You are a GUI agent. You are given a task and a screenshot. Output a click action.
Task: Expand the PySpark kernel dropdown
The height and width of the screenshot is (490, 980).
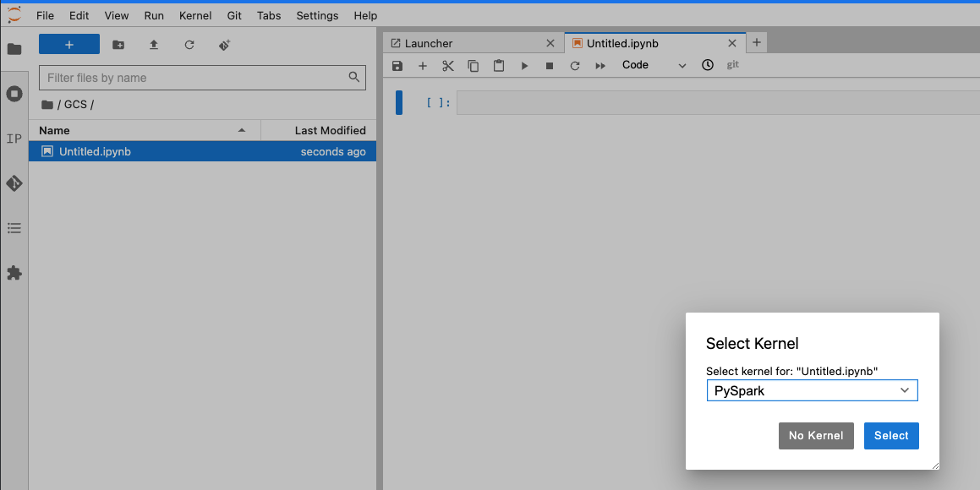(x=812, y=390)
